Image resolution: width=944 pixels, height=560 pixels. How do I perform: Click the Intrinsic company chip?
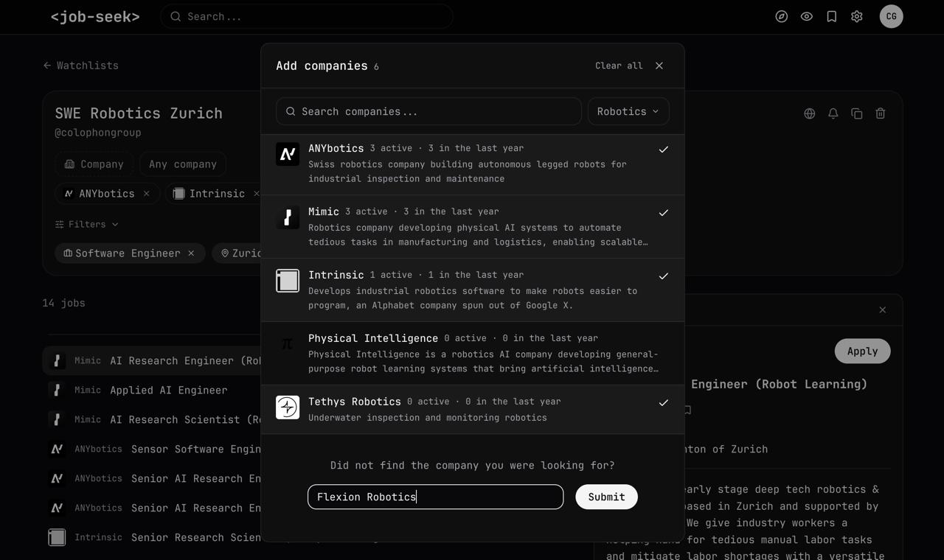click(214, 194)
